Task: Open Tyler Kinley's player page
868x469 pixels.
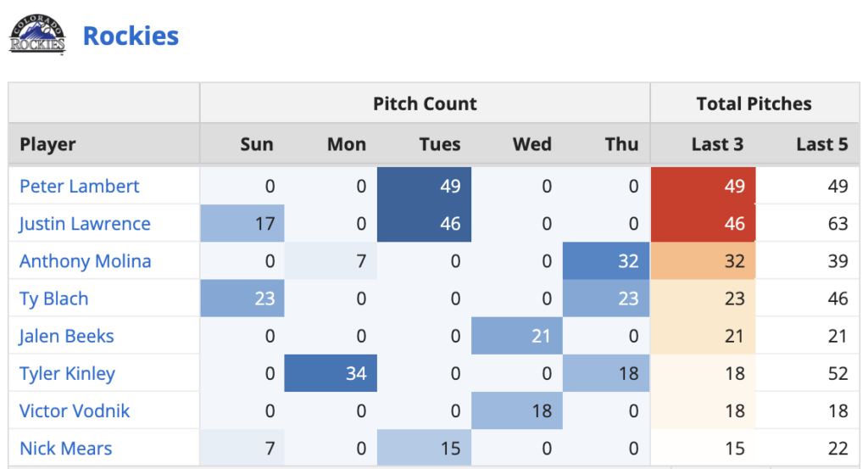Action: (68, 373)
